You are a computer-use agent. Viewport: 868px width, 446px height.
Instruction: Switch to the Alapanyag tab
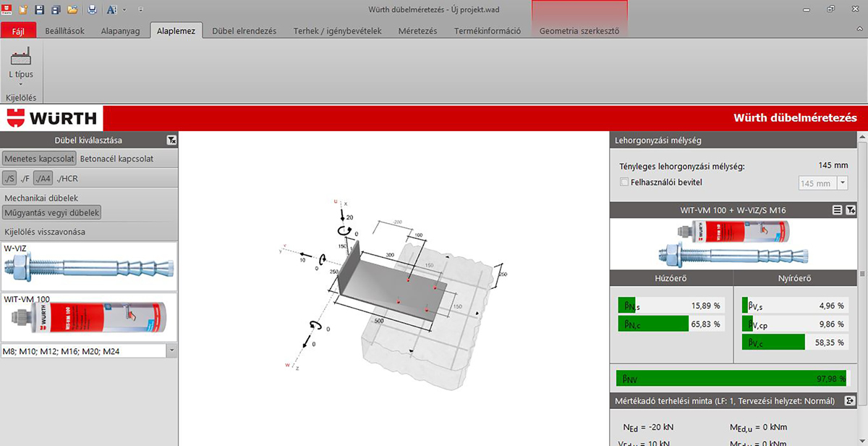point(120,31)
